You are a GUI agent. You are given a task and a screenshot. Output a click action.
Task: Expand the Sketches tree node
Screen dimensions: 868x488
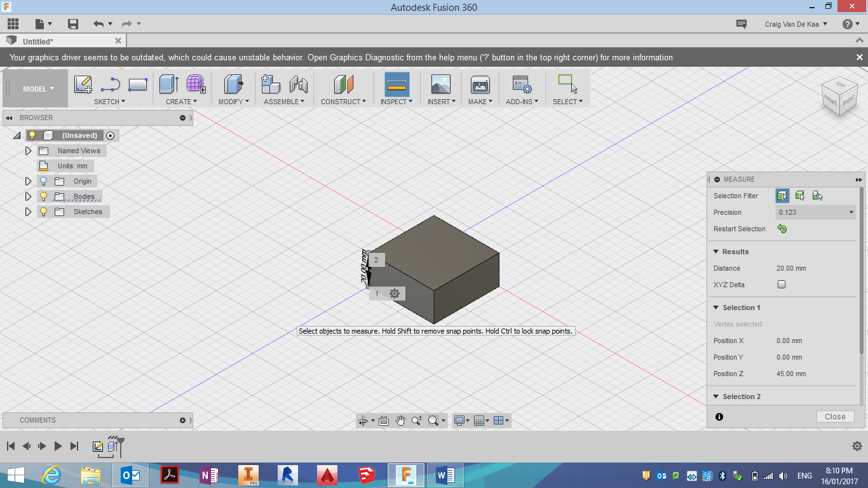[x=28, y=212]
